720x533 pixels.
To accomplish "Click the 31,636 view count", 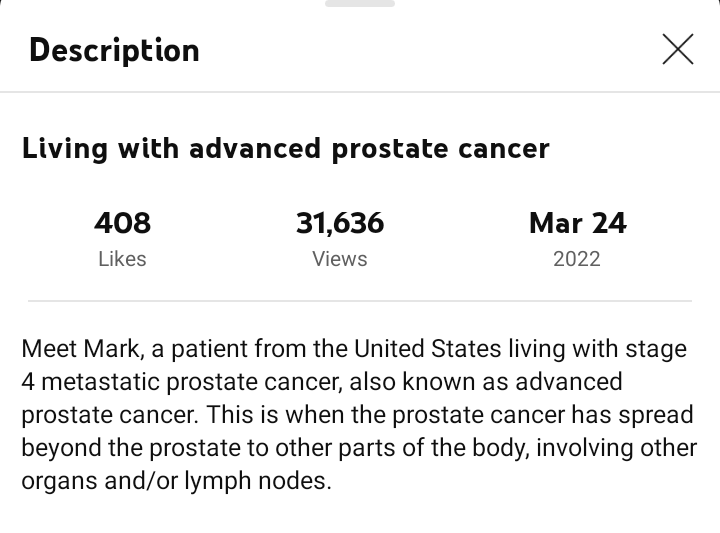I will [340, 223].
